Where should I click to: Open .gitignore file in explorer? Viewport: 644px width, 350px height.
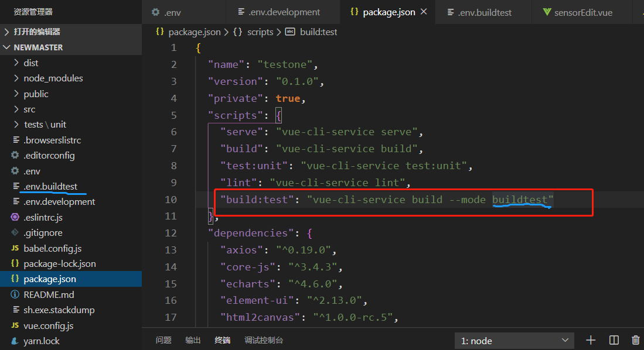71,232
